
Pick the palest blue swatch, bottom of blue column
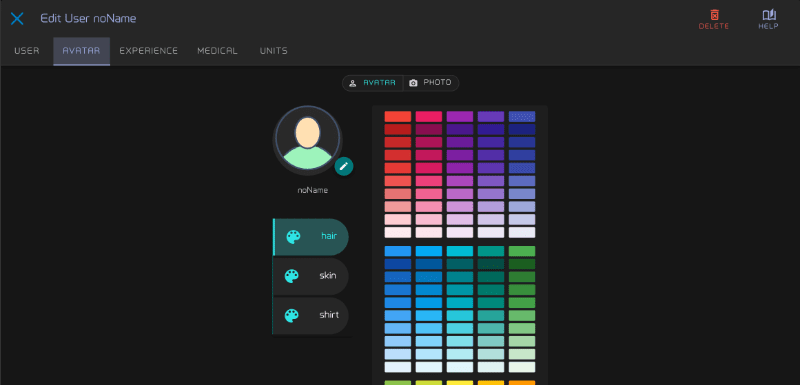[397, 367]
